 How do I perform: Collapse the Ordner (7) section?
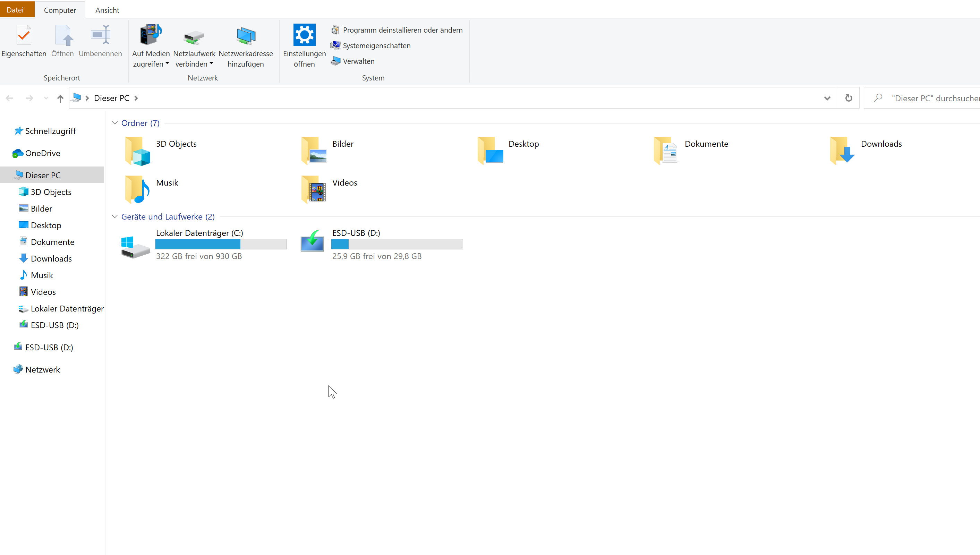pos(115,123)
